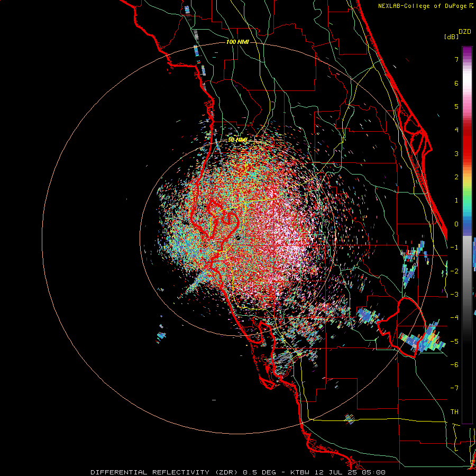Pick the positive 3 value on scale
The width and height of the screenshot is (476, 476).
tap(456, 153)
